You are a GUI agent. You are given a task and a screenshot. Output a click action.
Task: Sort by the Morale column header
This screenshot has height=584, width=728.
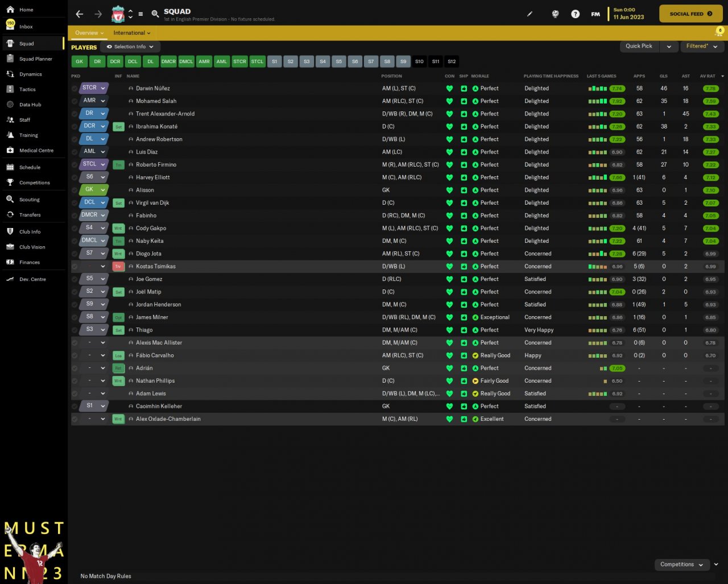pyautogui.click(x=480, y=76)
